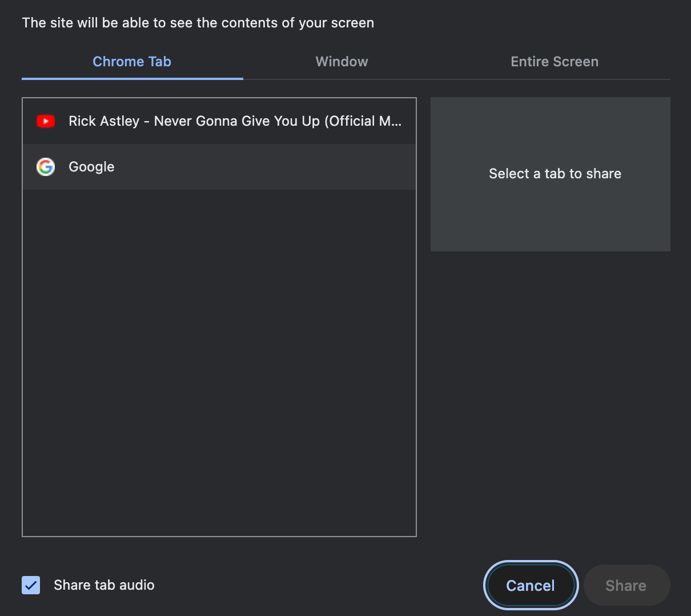691x616 pixels.
Task: Click the 'site will be able to see' heading
Action: 198,23
